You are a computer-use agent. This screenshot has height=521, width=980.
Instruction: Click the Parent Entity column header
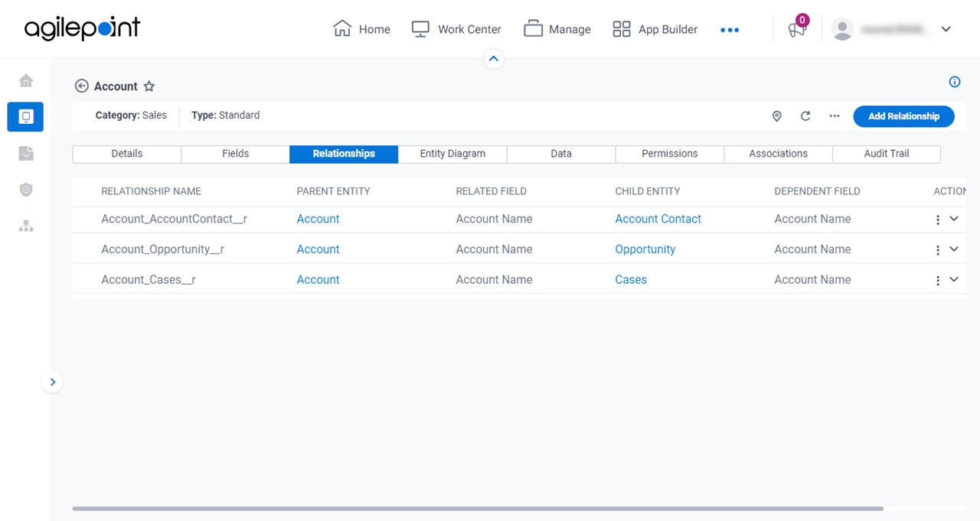333,191
